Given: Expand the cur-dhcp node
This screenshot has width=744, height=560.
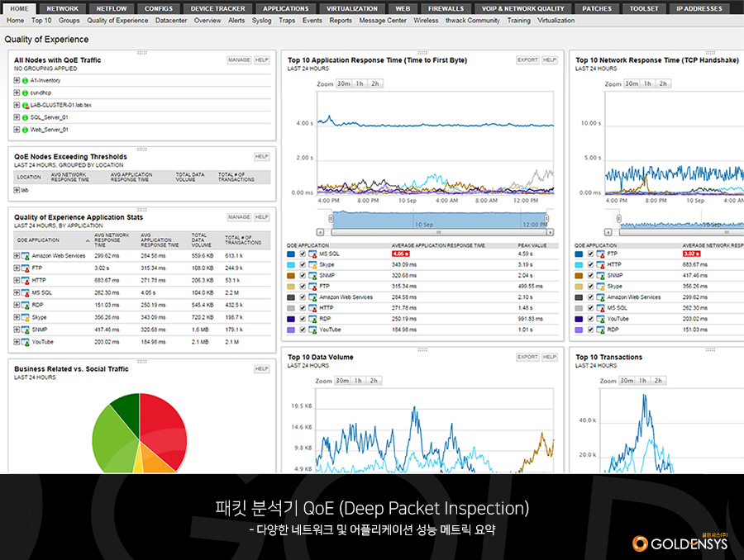Looking at the screenshot, I should pos(17,93).
